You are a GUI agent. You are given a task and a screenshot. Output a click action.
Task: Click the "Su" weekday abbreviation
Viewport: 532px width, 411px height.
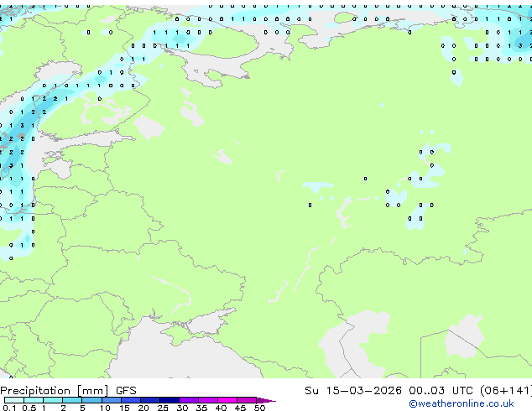pos(311,391)
